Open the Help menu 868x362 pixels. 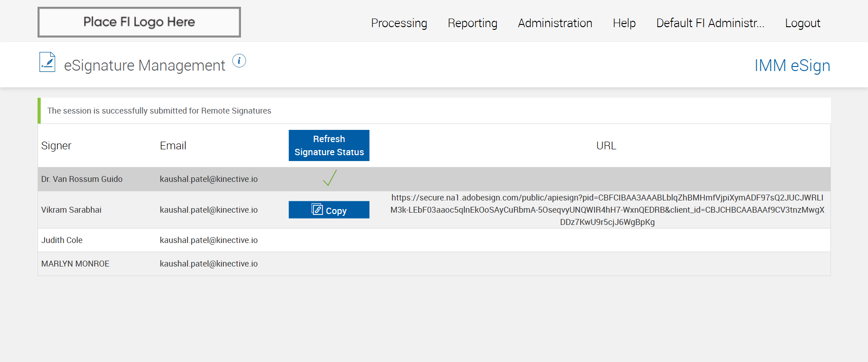pos(624,23)
